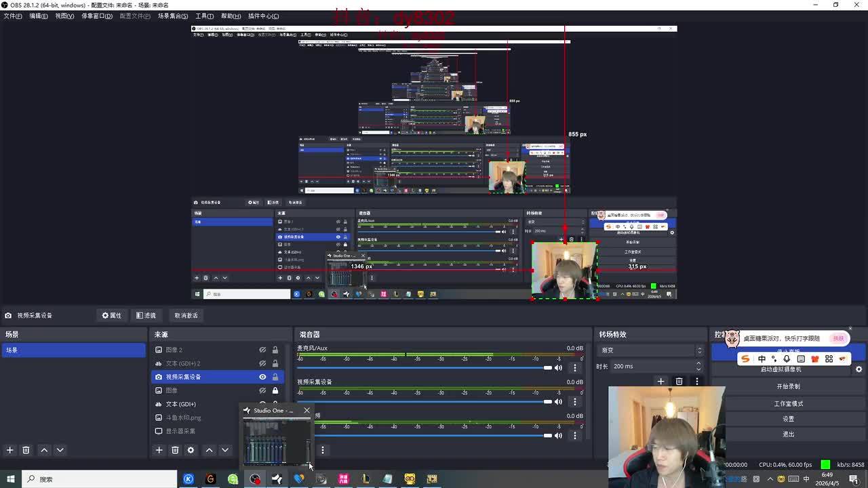Click the Windows taskbar search box

point(102,479)
